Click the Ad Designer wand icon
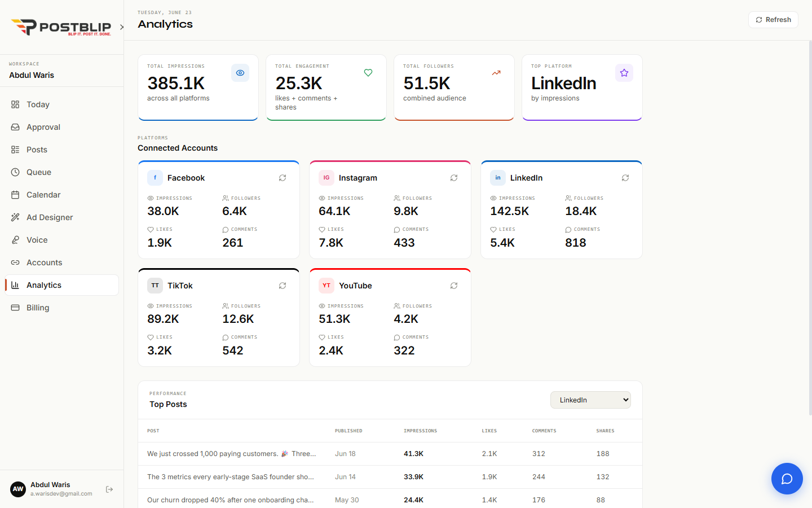The image size is (812, 508). 15,217
